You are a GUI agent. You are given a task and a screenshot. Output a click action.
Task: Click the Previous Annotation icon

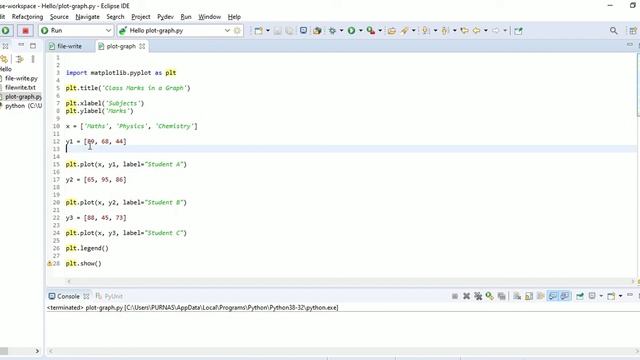(x=445, y=31)
